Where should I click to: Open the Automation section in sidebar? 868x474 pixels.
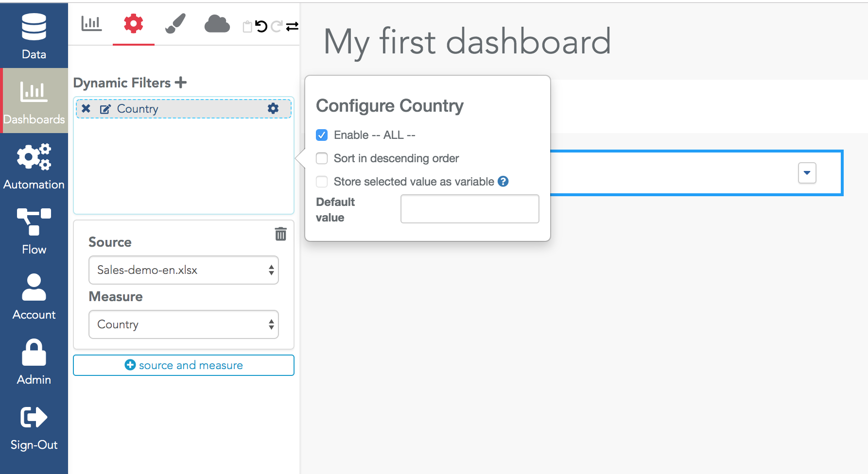coord(34,166)
